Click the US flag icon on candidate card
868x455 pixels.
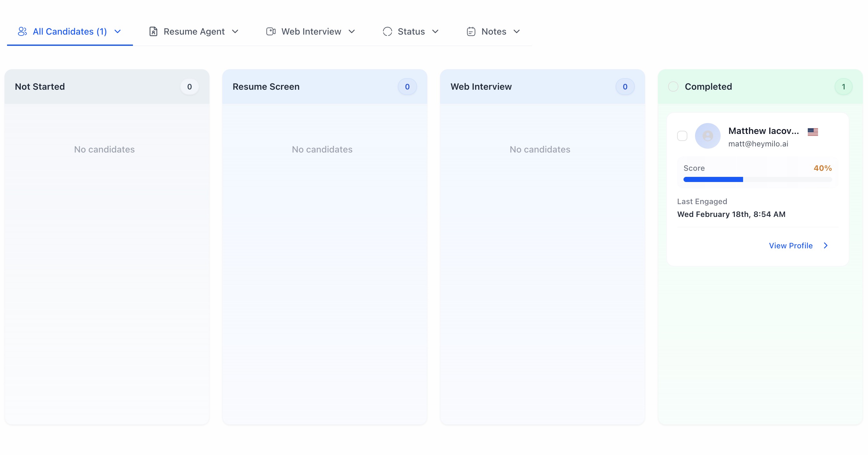coord(813,131)
